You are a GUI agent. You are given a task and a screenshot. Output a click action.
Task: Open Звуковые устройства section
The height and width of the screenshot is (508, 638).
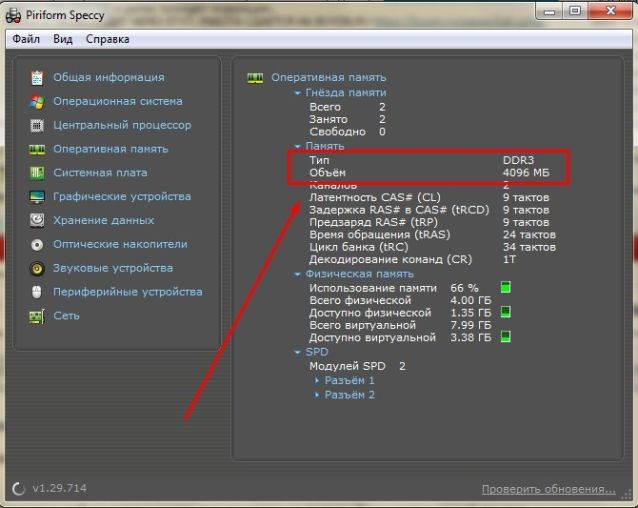(113, 268)
